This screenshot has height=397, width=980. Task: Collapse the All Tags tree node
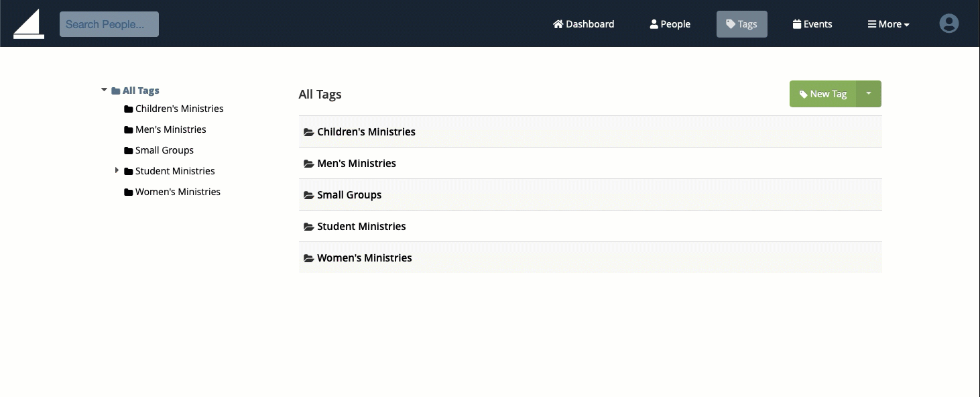point(104,89)
